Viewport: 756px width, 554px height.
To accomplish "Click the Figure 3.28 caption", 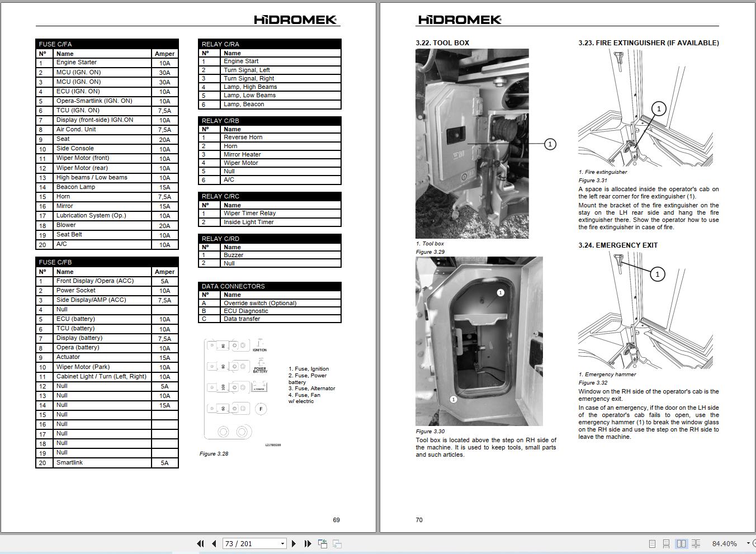I will 214,453.
